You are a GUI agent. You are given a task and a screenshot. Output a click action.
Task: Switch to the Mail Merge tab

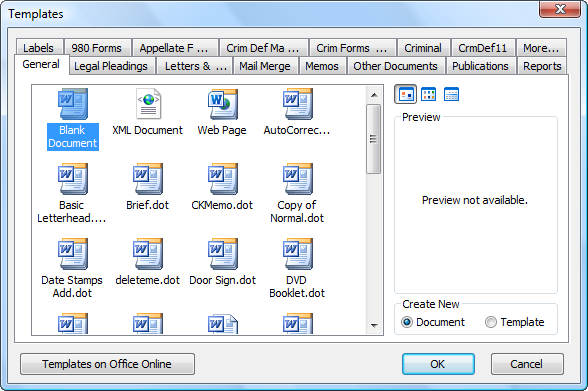265,66
